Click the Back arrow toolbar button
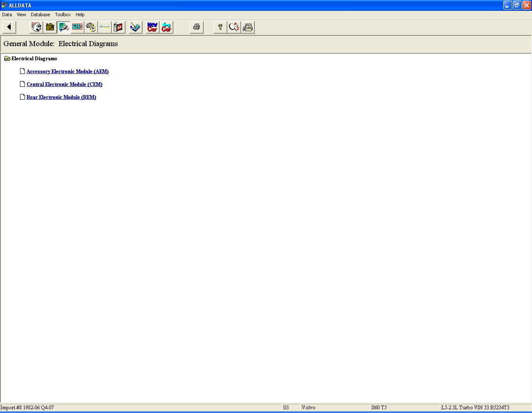Image resolution: width=532 pixels, height=413 pixels. pos(9,27)
